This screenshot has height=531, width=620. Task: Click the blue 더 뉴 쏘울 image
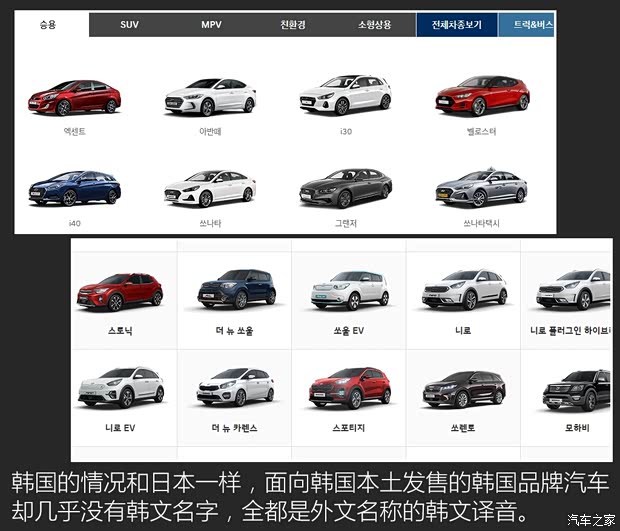click(x=236, y=289)
